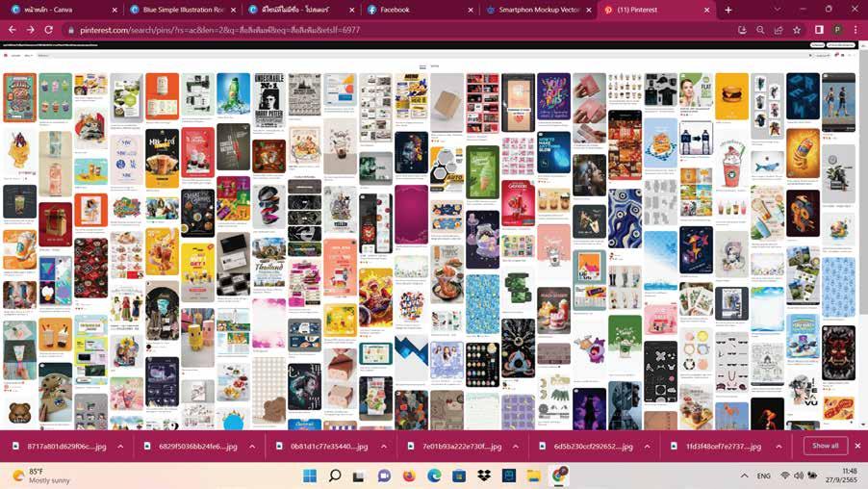The height and width of the screenshot is (489, 868).
Task: Click the Chrome icon on the taskbar
Action: pyautogui.click(x=559, y=476)
